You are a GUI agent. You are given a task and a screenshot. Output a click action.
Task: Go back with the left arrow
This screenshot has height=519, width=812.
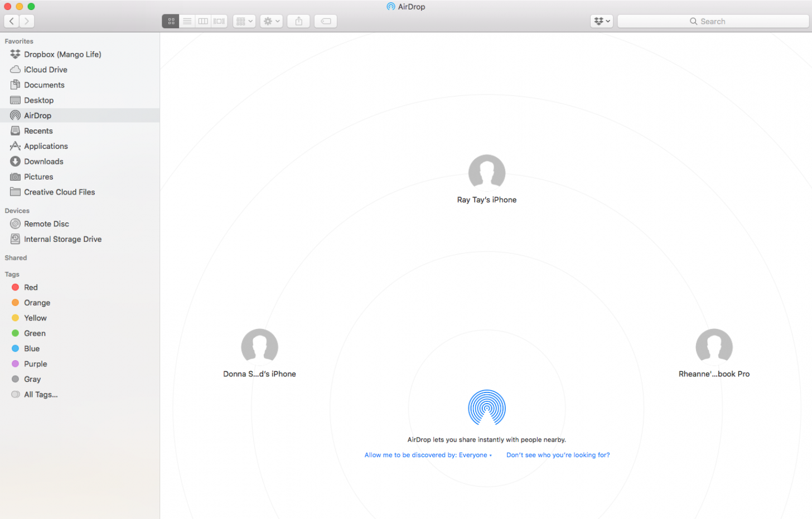click(11, 21)
